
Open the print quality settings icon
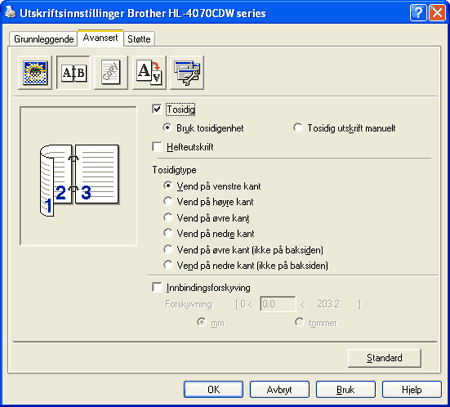tap(35, 72)
